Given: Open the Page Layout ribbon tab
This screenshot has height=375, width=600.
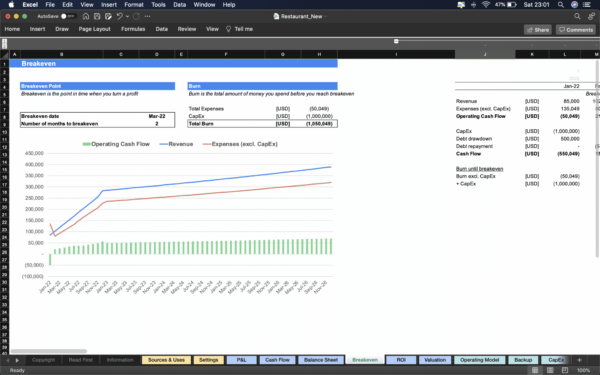Looking at the screenshot, I should 95,29.
